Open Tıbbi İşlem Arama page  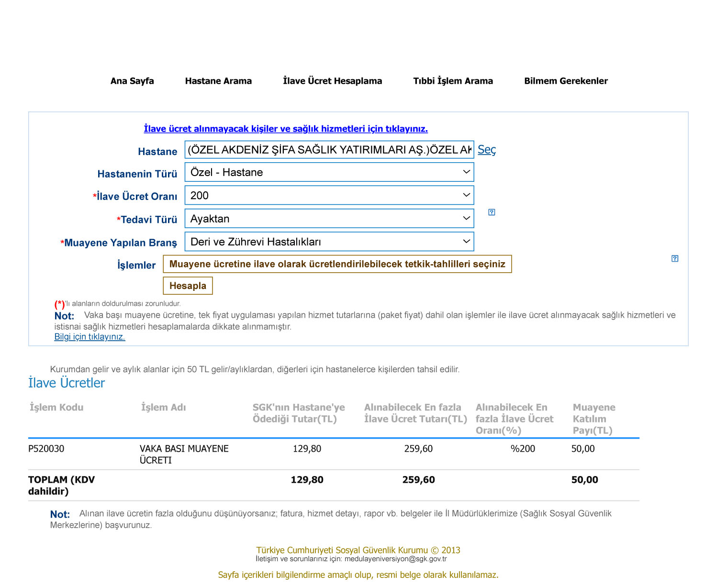coord(453,81)
